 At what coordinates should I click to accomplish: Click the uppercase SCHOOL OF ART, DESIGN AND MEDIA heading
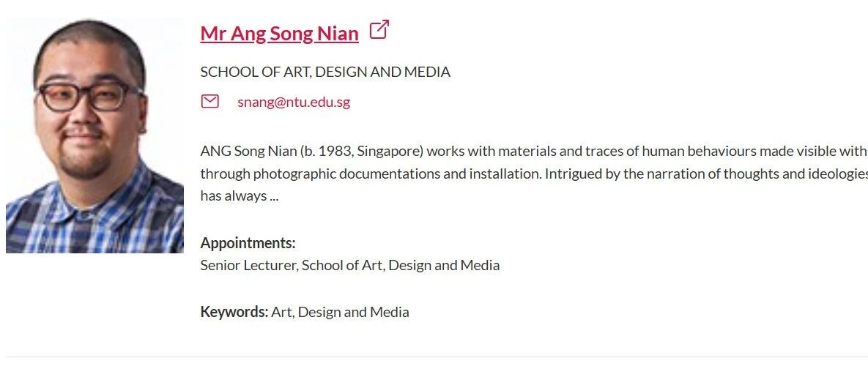pyautogui.click(x=325, y=72)
